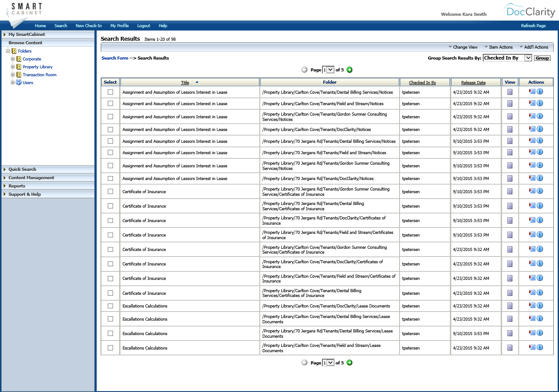Go to next page using green arrow above table
The width and height of the screenshot is (559, 392).
(x=350, y=70)
